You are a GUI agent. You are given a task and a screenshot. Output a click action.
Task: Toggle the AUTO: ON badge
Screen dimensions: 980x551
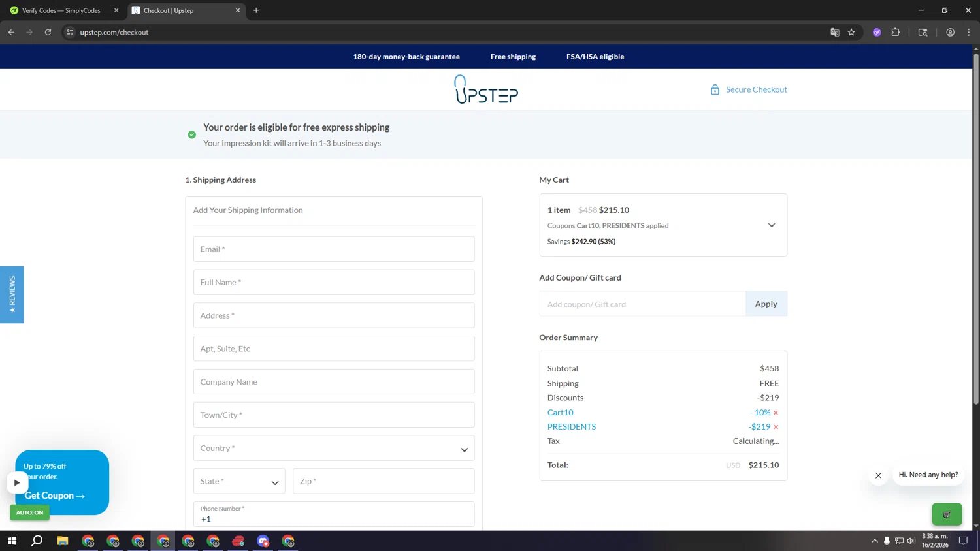29,512
